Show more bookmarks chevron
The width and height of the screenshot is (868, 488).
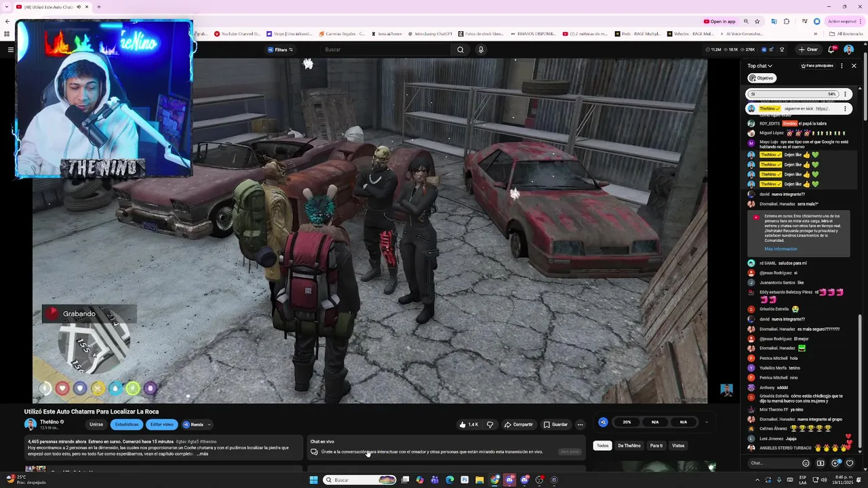[816, 33]
